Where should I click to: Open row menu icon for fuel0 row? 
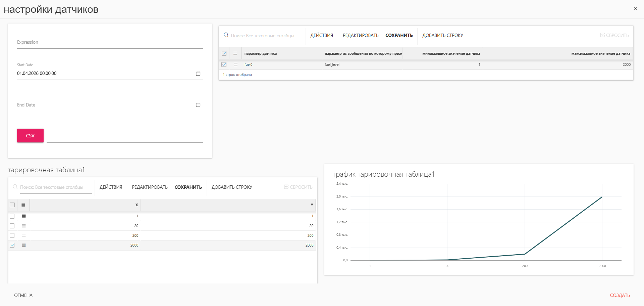point(235,64)
